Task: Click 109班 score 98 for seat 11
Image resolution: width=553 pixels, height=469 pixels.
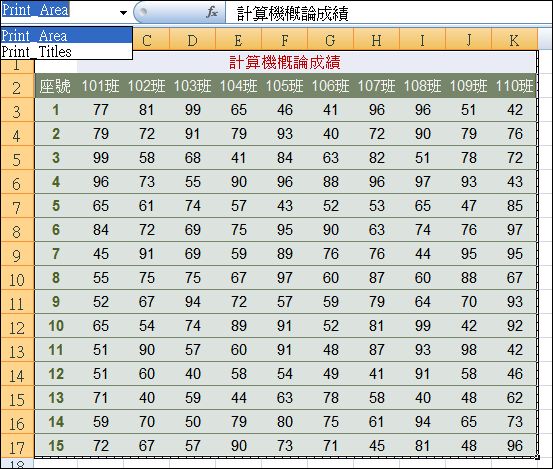Action: tap(468, 350)
